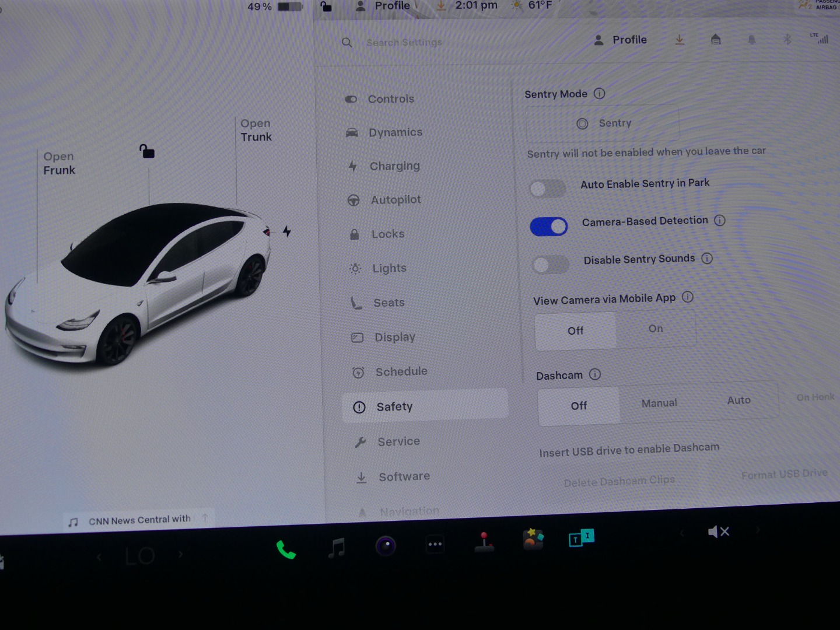Open the music note app
The width and height of the screenshot is (840, 630).
coord(337,548)
